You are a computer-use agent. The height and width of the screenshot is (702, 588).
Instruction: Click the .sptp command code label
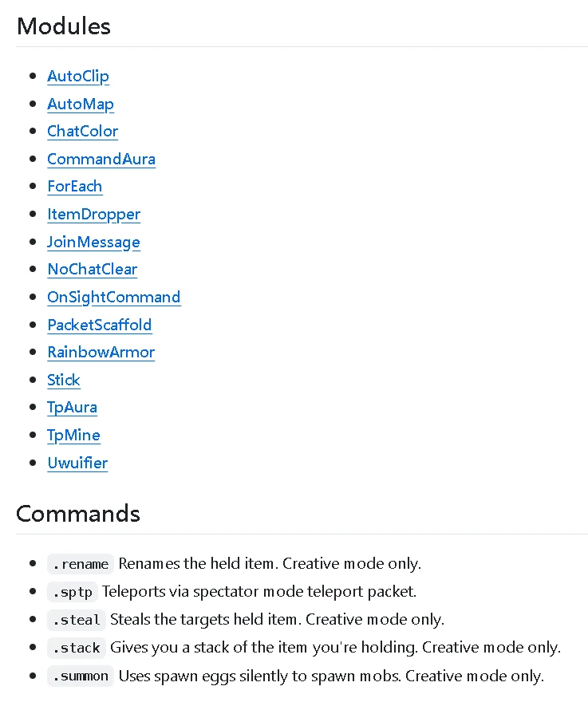pos(73,592)
